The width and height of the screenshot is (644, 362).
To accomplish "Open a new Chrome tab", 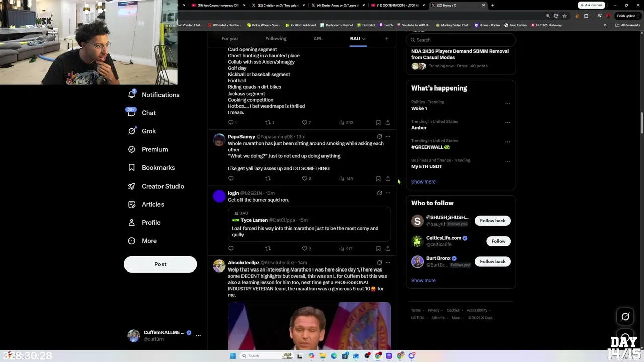I will coord(492,5).
